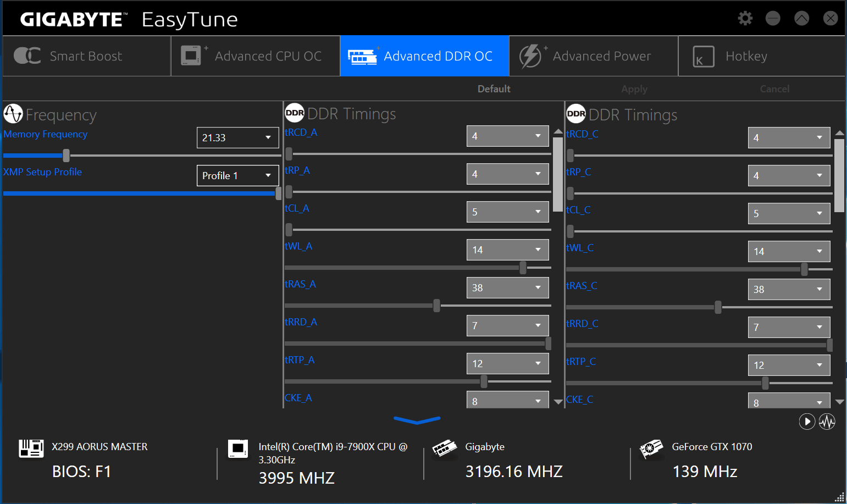Viewport: 847px width, 504px height.
Task: Click the waveform monitor icon
Action: coord(827,422)
